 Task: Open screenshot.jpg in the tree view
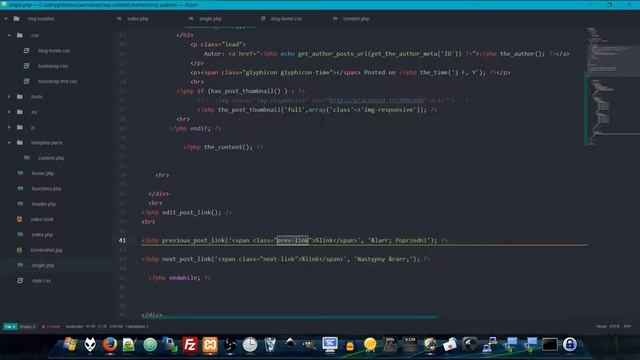point(46,250)
